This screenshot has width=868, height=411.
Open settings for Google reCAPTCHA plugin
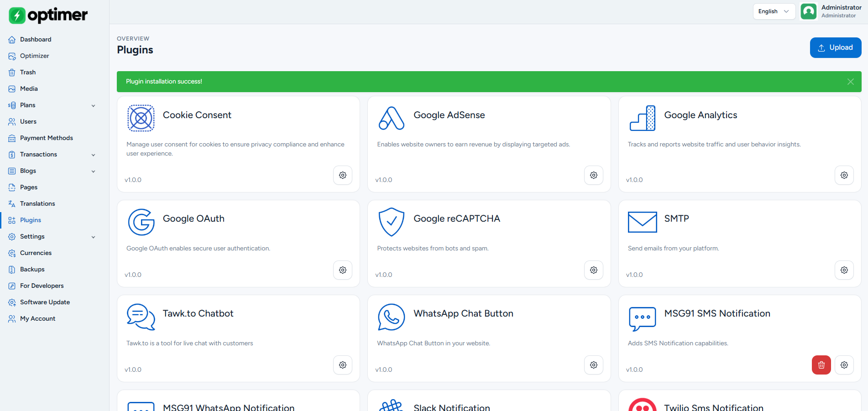pos(594,270)
